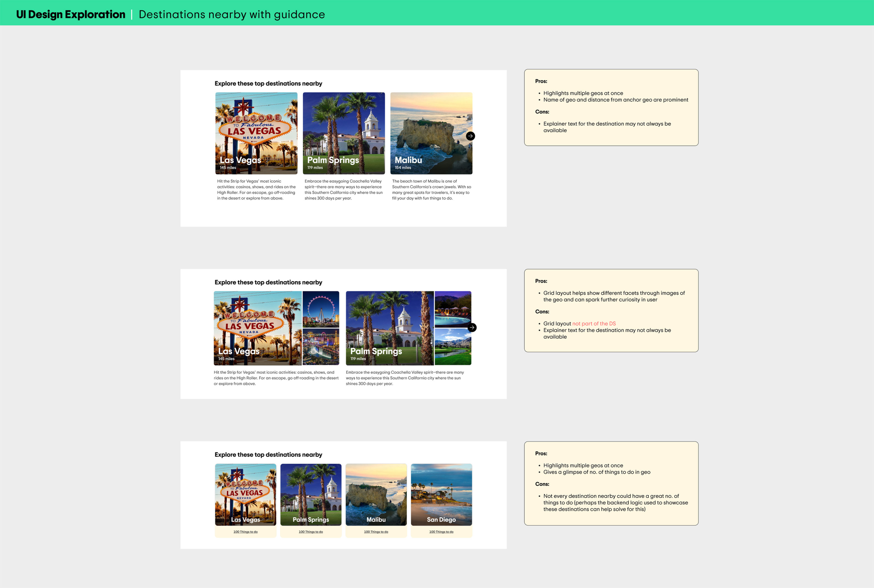
Task: Click '100 Things to do' under San Diego
Action: 441,532
